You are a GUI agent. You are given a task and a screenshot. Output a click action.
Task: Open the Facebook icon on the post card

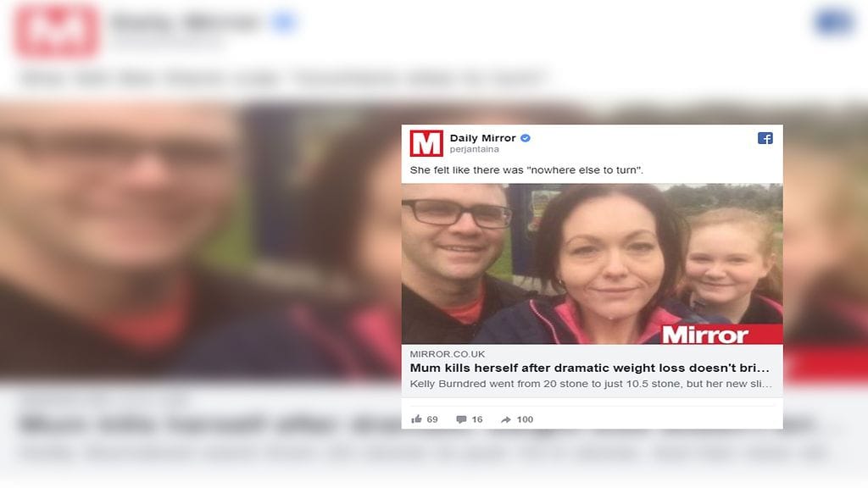click(x=765, y=138)
